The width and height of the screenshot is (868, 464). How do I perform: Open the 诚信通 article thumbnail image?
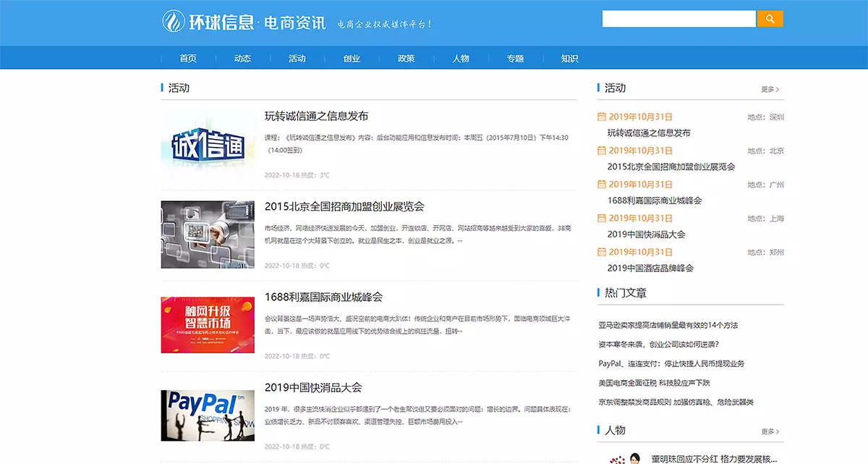[x=208, y=145]
